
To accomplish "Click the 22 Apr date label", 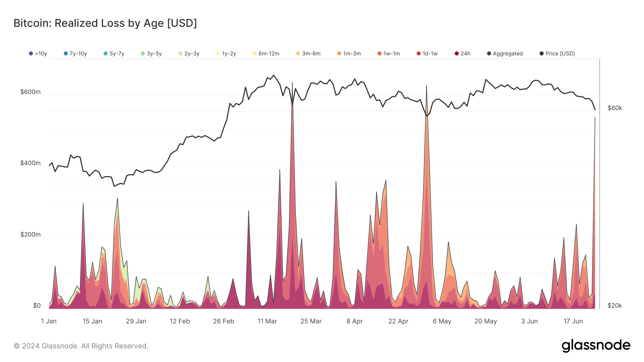I will [398, 321].
